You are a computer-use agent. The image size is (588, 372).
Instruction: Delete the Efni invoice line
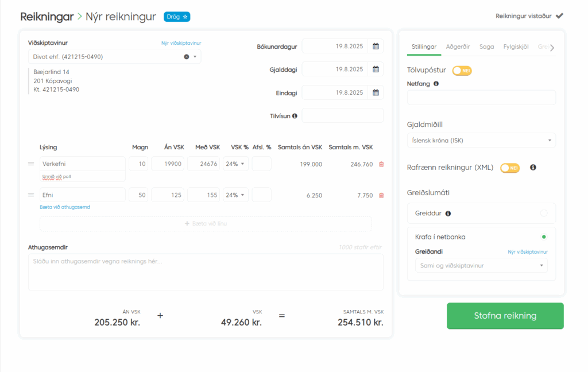[x=381, y=195]
